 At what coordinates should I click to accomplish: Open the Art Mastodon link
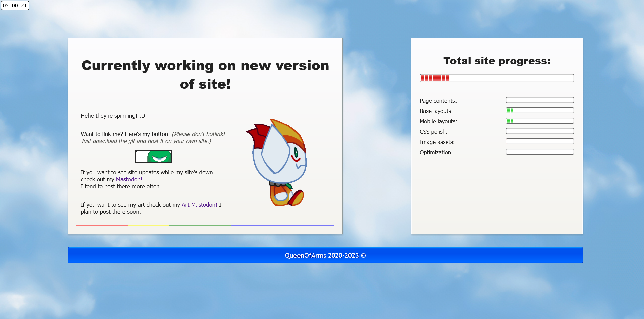point(199,205)
